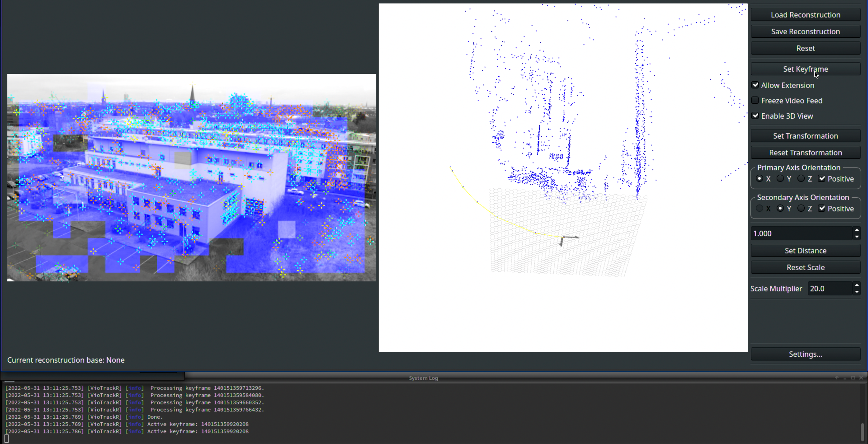Click the Load Reconstruction button
This screenshot has width=868, height=444.
tap(805, 15)
